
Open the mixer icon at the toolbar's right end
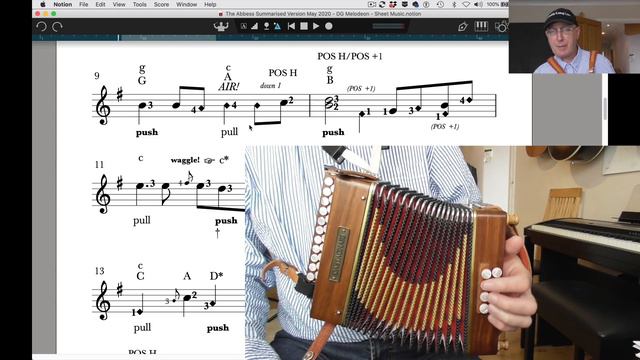click(501, 27)
